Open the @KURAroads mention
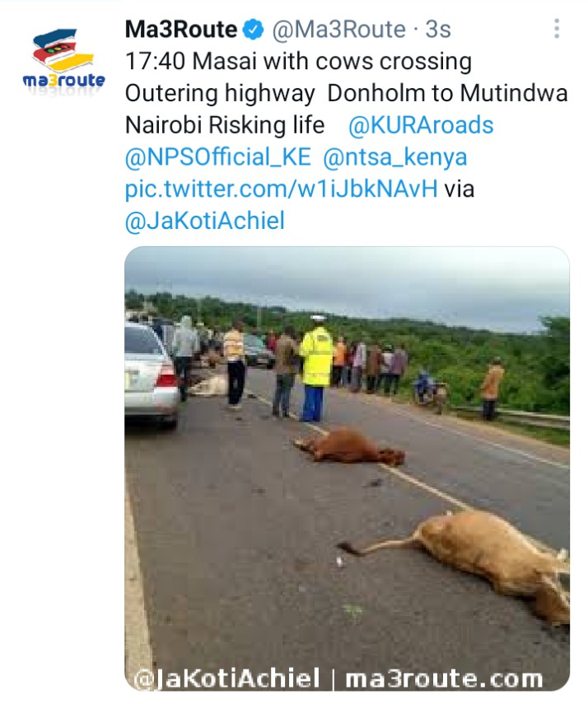588x704 pixels. click(421, 125)
